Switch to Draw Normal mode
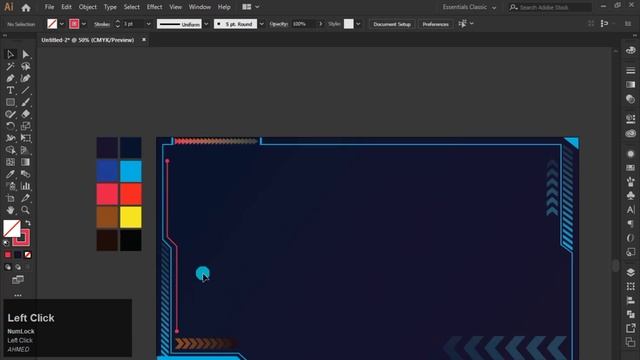 point(8,267)
